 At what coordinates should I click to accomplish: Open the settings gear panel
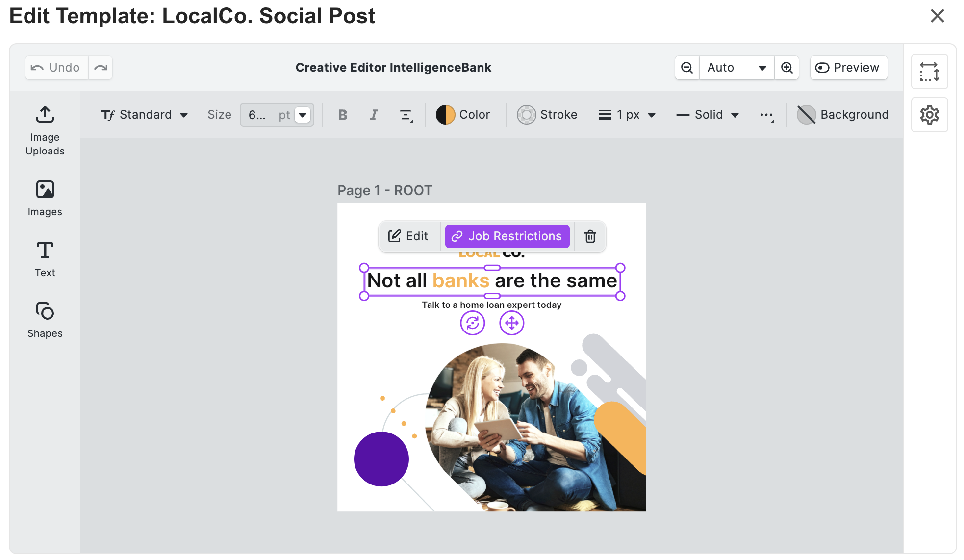tap(929, 115)
